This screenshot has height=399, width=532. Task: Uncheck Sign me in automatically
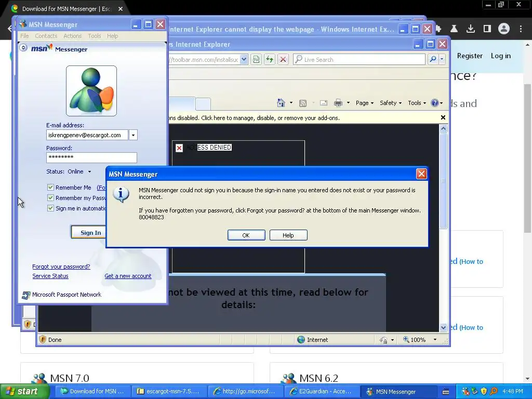50,208
